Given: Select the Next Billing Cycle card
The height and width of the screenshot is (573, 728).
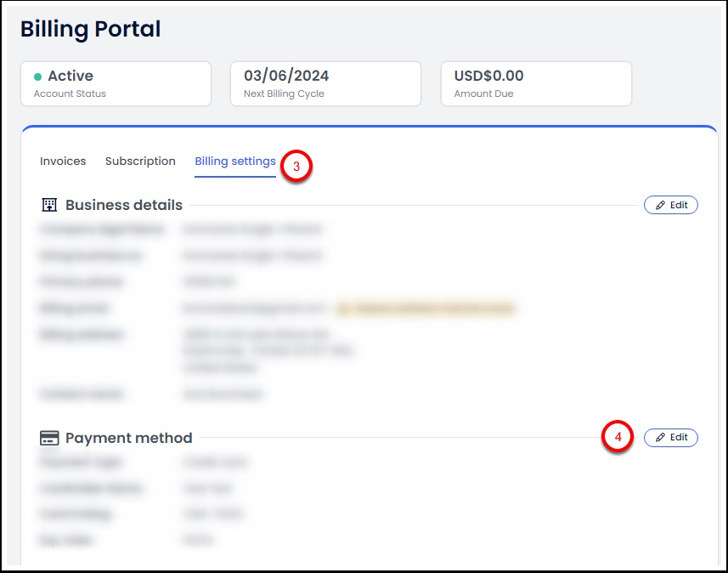Looking at the screenshot, I should click(x=325, y=83).
